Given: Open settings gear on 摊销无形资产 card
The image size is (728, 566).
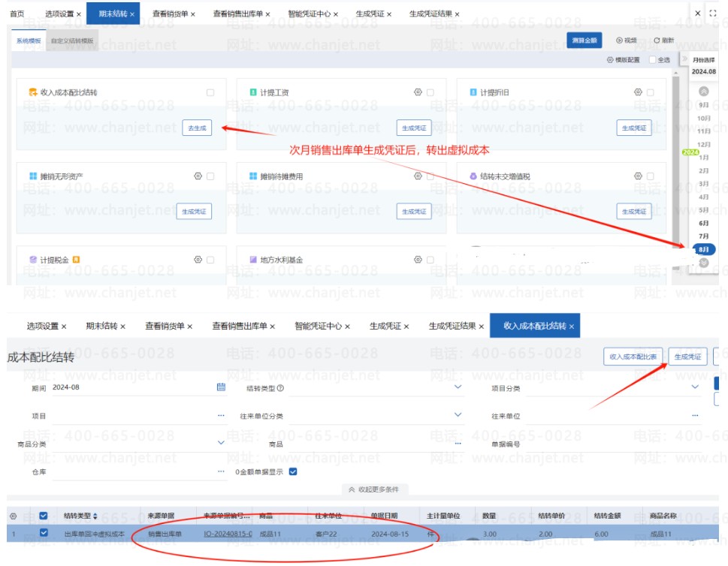Looking at the screenshot, I should pyautogui.click(x=198, y=176).
